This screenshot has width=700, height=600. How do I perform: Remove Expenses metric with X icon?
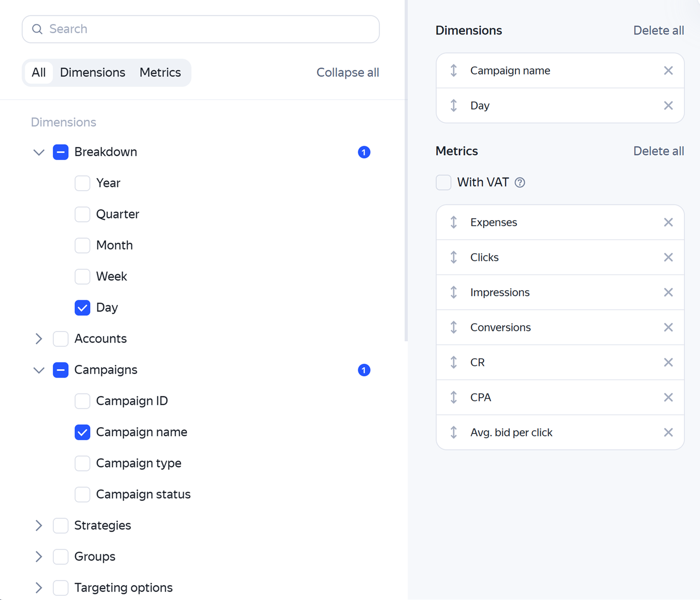668,222
